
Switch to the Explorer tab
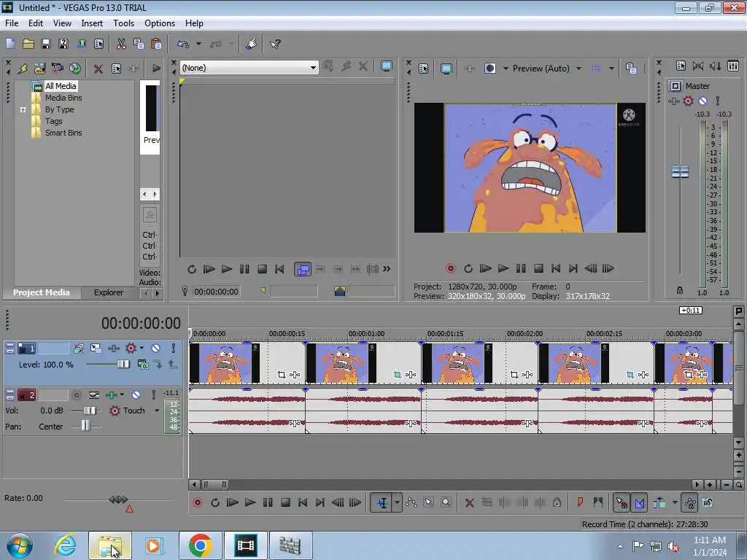[109, 292]
